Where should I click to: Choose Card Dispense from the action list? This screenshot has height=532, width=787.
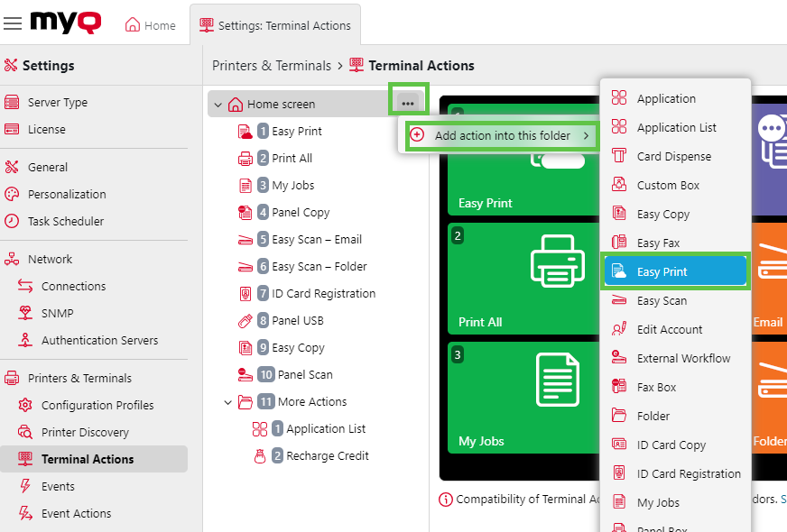[673, 156]
